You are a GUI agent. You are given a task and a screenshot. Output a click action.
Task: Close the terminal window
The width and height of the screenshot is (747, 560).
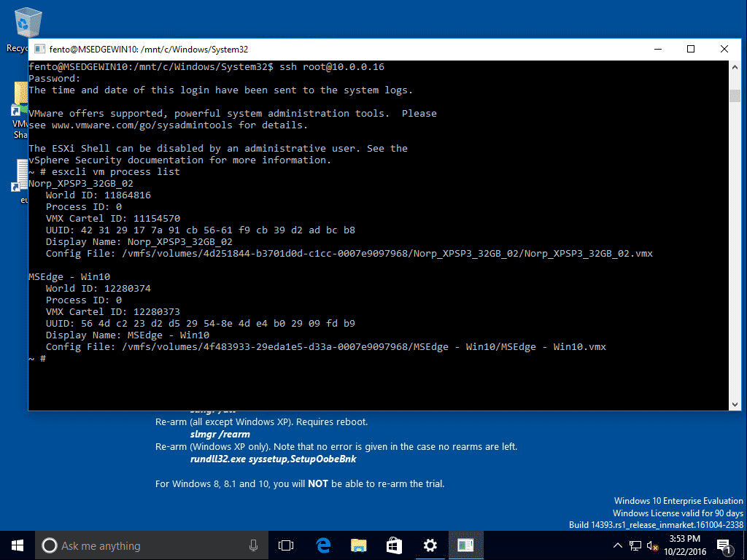pos(724,49)
